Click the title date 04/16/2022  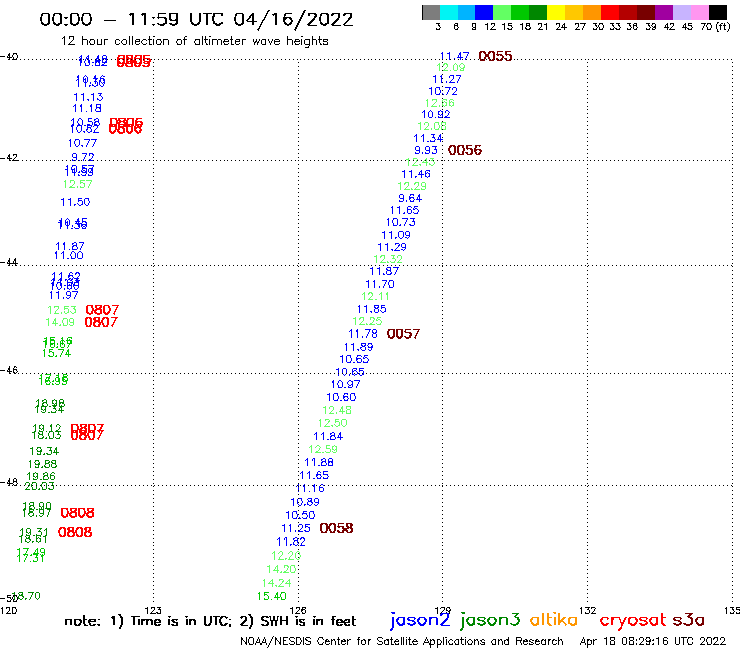293,20
